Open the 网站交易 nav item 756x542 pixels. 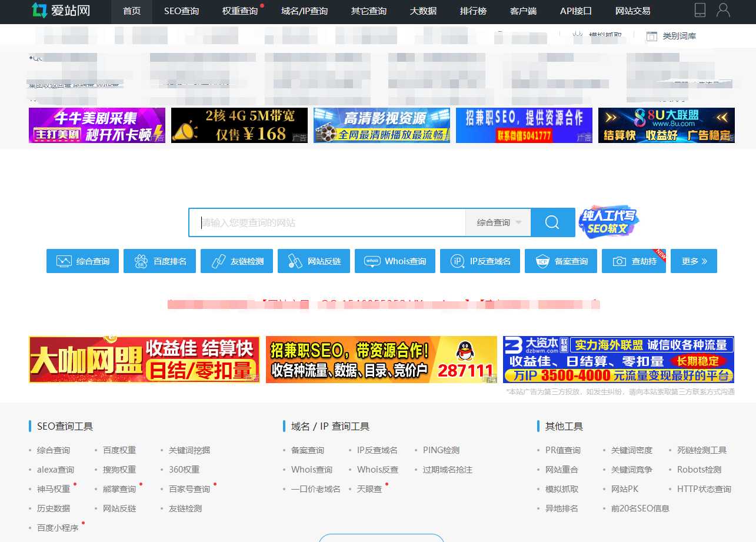632,11
